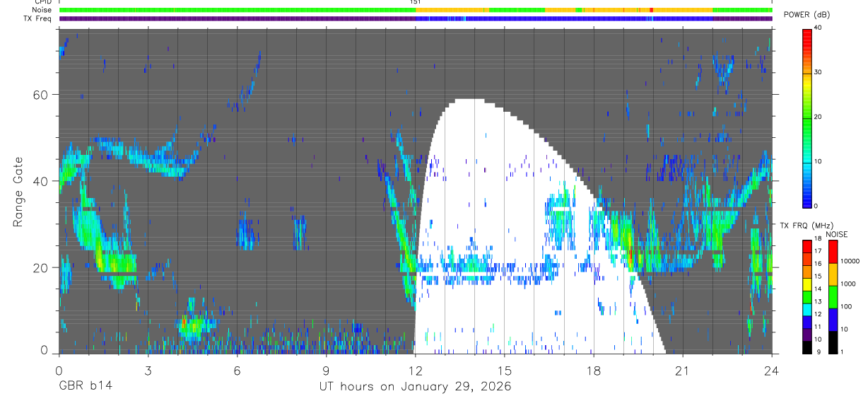The height and width of the screenshot is (401, 868).
Task: Click the 24 tick label on the UT hours axis
Action: click(x=771, y=370)
